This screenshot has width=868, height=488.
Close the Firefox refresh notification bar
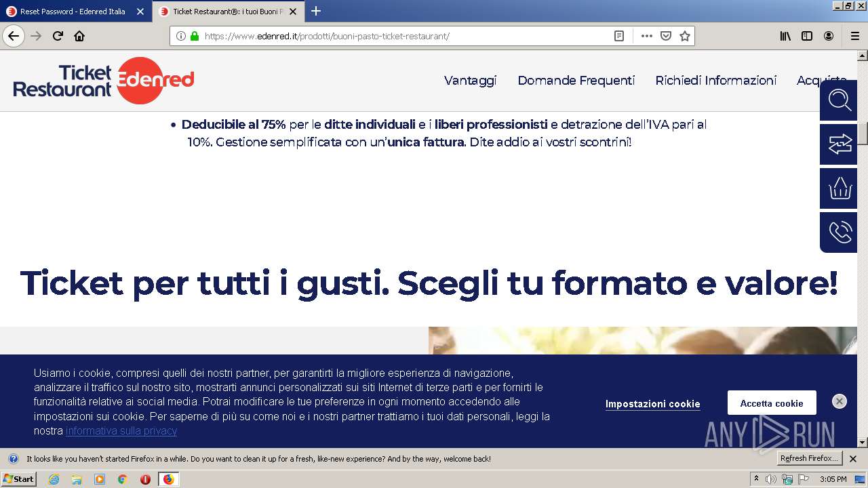click(x=853, y=459)
